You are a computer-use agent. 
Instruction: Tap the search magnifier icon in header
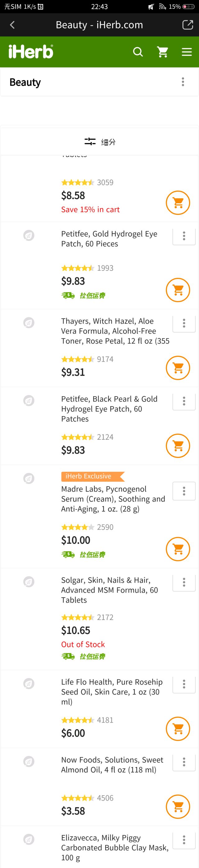tap(138, 52)
